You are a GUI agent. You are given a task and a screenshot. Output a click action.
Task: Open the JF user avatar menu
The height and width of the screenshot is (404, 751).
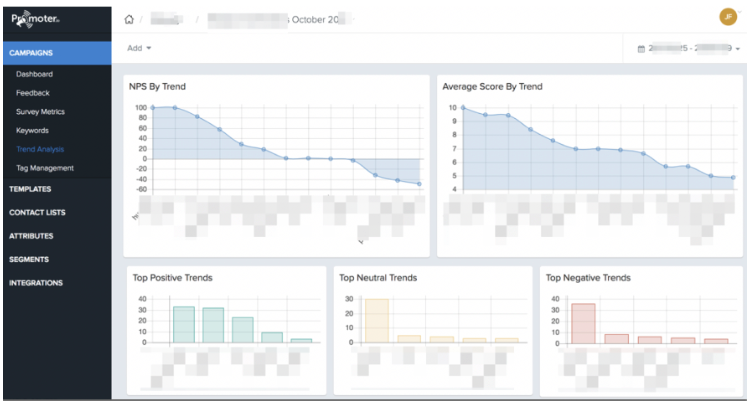[x=728, y=17]
